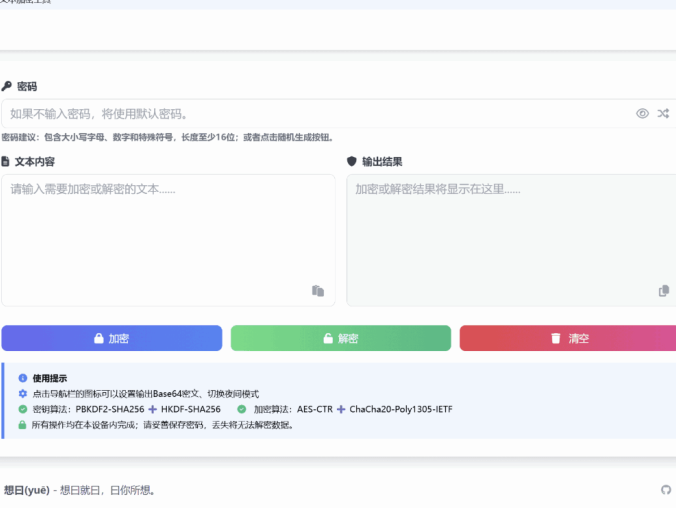This screenshot has height=508, width=676.
Task: Click the PBKDF2-SHA256 text
Action: pos(110,409)
